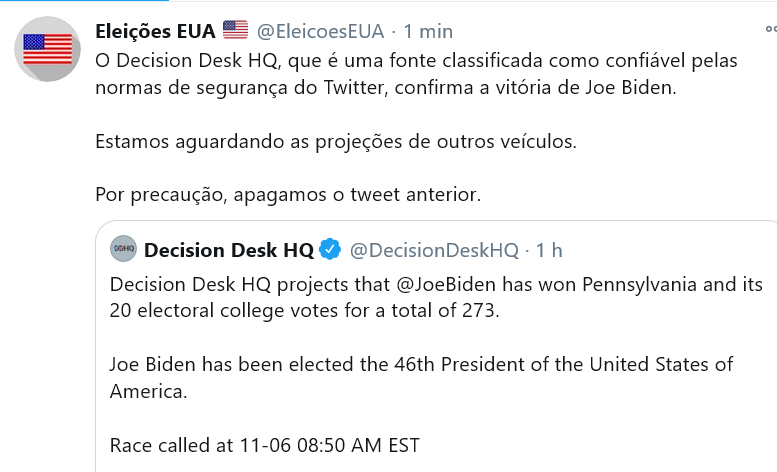
Task: Open the tweet's more options menu
Action: (x=771, y=30)
